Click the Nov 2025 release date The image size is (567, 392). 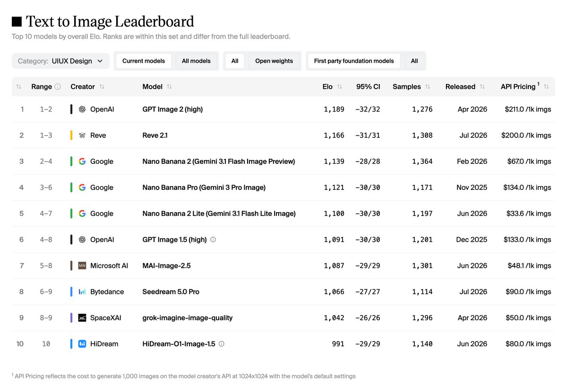click(x=472, y=187)
